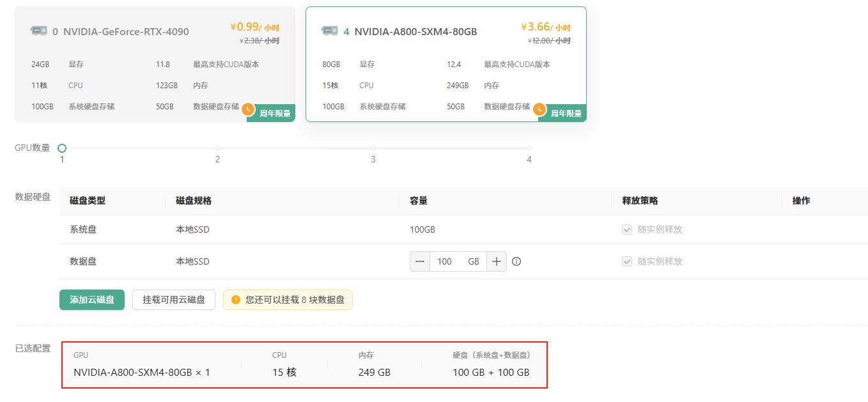Click 本地SSD in the 数据盘 row

click(x=192, y=261)
